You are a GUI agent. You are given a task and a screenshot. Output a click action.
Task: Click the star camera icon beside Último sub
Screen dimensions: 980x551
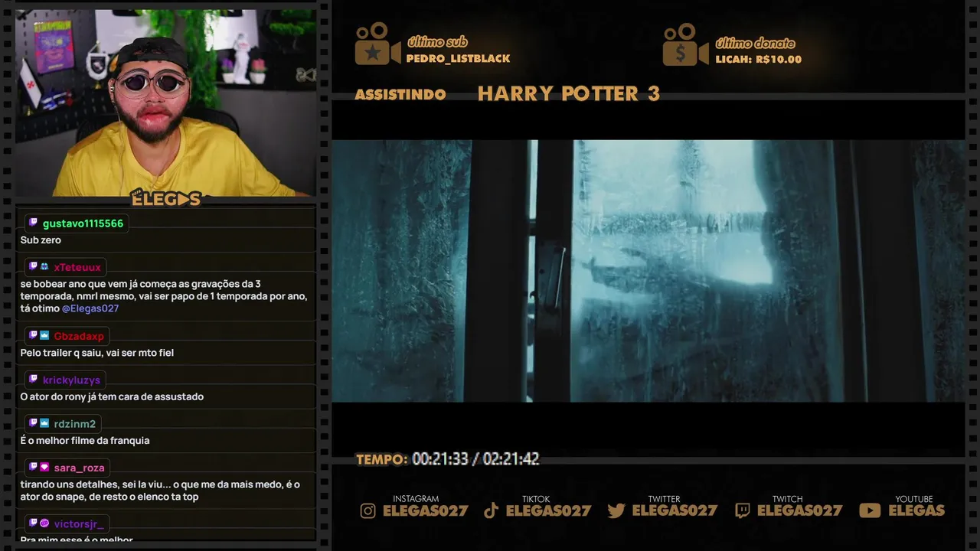(x=377, y=44)
